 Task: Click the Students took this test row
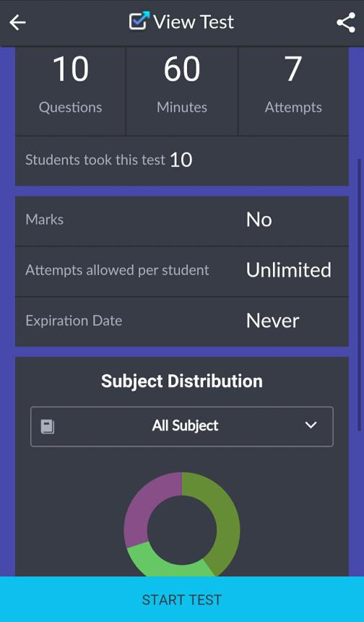(x=182, y=160)
